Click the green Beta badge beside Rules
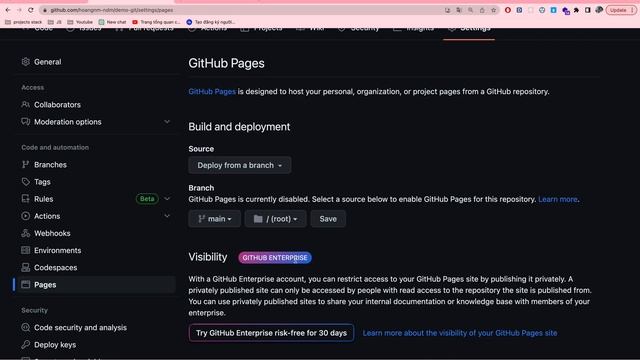The width and height of the screenshot is (640, 360). [147, 199]
